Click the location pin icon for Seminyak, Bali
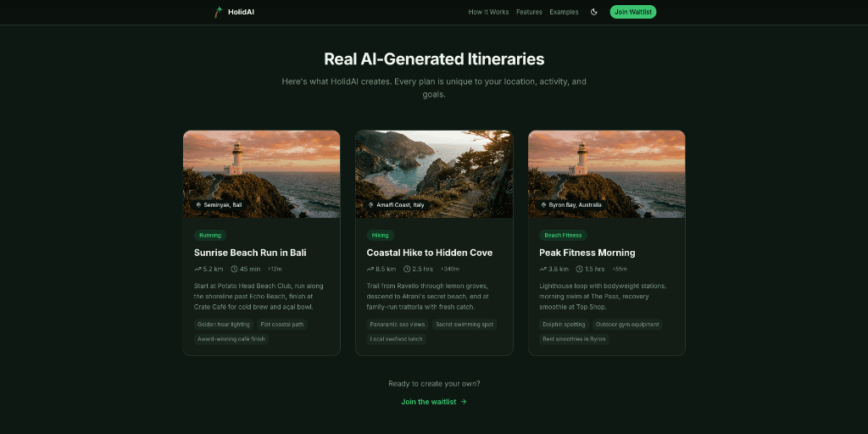This screenshot has width=868, height=434. (198, 205)
